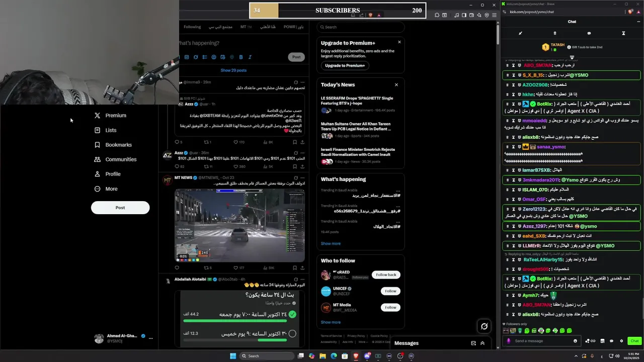Screen dimensions: 644x362
Task: Toggle bold formatting in composer
Action: pyautogui.click(x=241, y=57)
